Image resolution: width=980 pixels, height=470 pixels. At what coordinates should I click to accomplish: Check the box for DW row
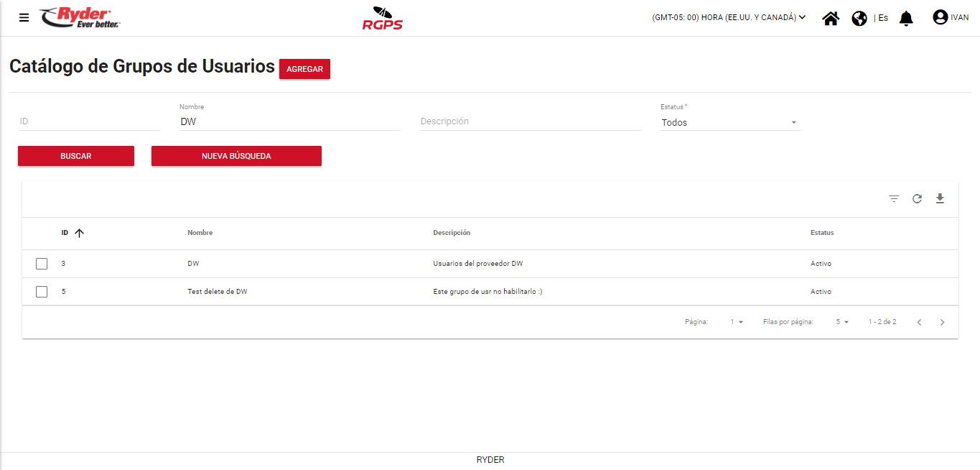[x=42, y=264]
